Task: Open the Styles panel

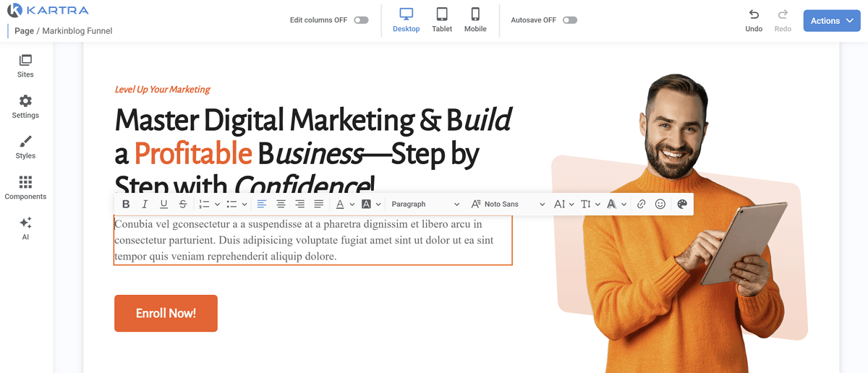Action: coord(25,147)
